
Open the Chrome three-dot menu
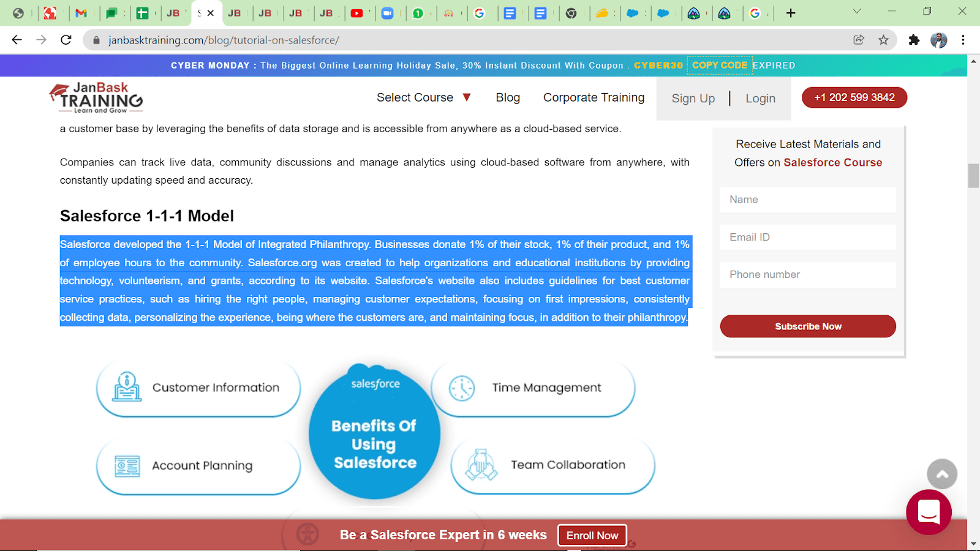tap(963, 40)
